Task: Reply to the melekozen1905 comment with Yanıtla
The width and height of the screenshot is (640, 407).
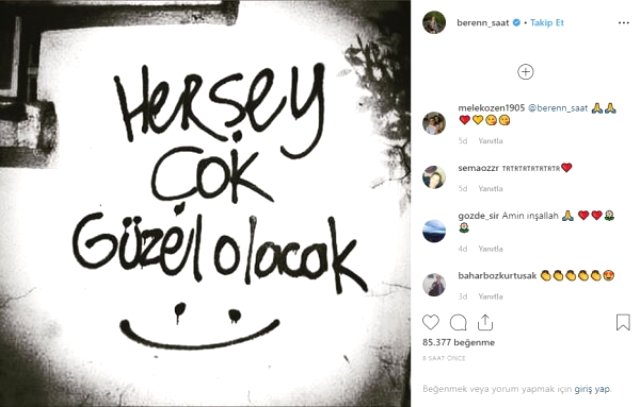Action: pos(491,141)
